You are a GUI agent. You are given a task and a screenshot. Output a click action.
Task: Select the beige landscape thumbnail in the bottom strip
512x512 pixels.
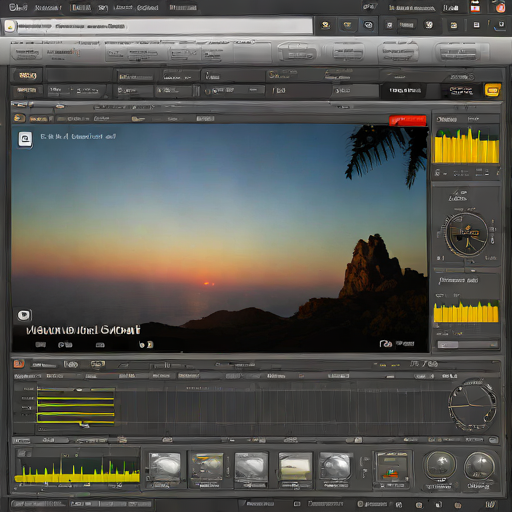click(x=295, y=467)
